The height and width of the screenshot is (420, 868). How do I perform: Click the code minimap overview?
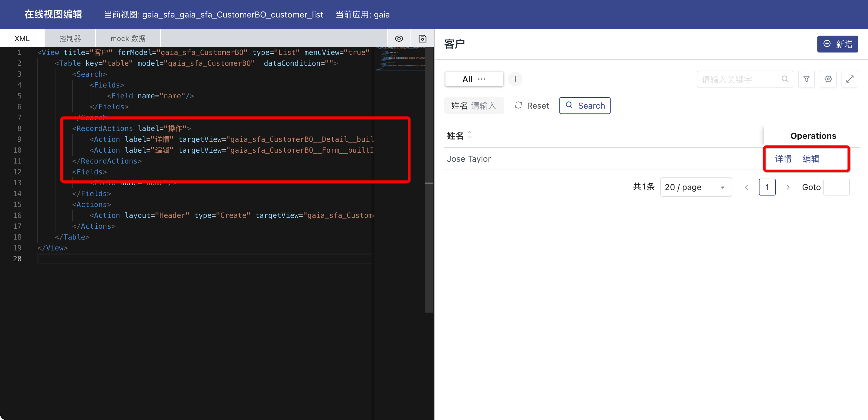point(400,59)
